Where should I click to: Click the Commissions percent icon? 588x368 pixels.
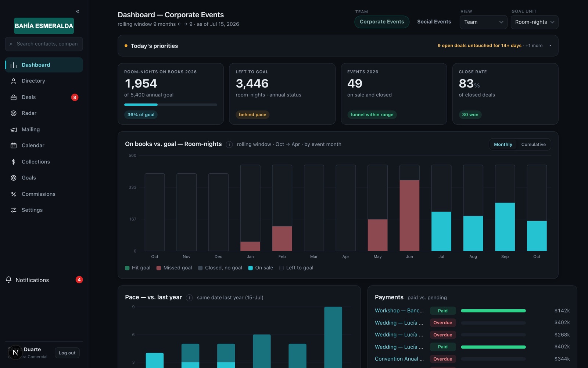[x=14, y=194]
